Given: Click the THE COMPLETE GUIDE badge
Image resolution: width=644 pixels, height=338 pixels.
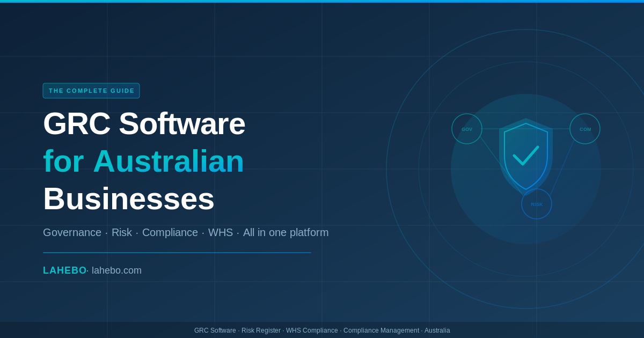Looking at the screenshot, I should 91,91.
